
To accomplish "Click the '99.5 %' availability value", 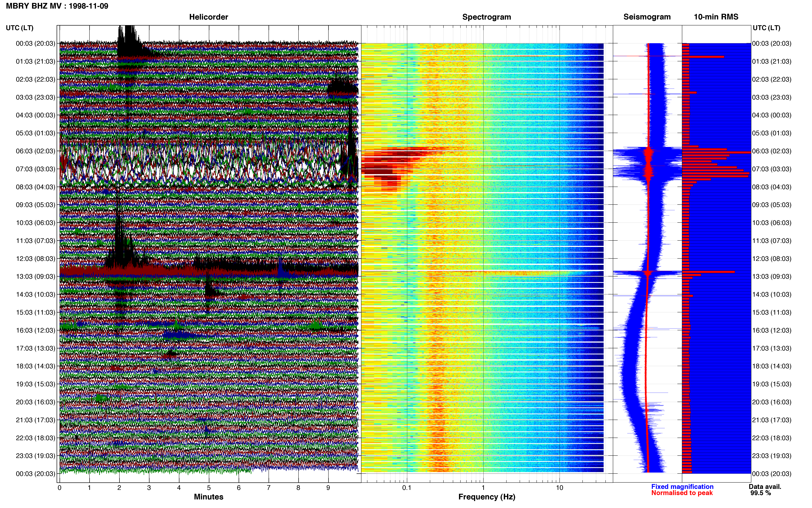I will point(761,493).
